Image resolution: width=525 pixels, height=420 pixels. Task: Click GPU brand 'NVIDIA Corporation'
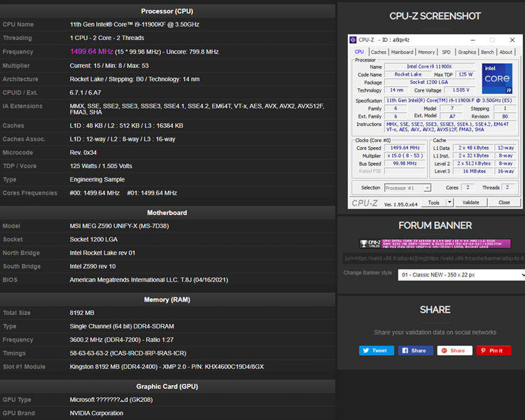click(x=97, y=413)
